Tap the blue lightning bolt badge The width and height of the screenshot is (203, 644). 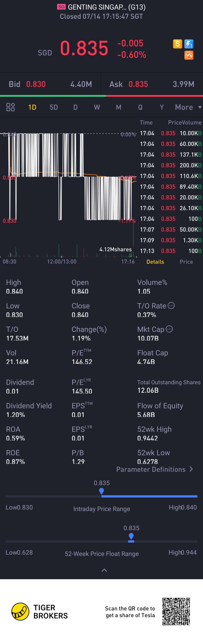coord(189,44)
